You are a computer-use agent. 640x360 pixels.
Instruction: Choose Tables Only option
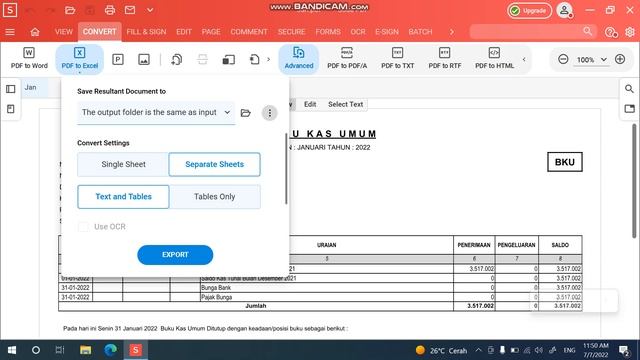[215, 197]
